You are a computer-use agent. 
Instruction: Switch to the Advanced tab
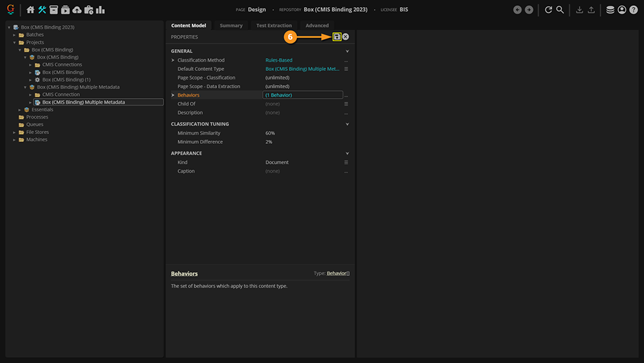[317, 26]
